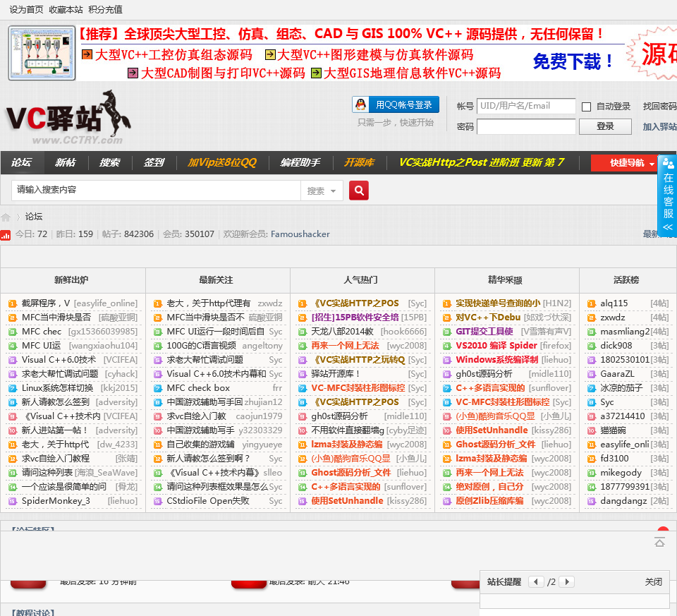The height and width of the screenshot is (616, 677).
Task: Open post [招生]15PB软件安全培
Action: pyautogui.click(x=355, y=318)
